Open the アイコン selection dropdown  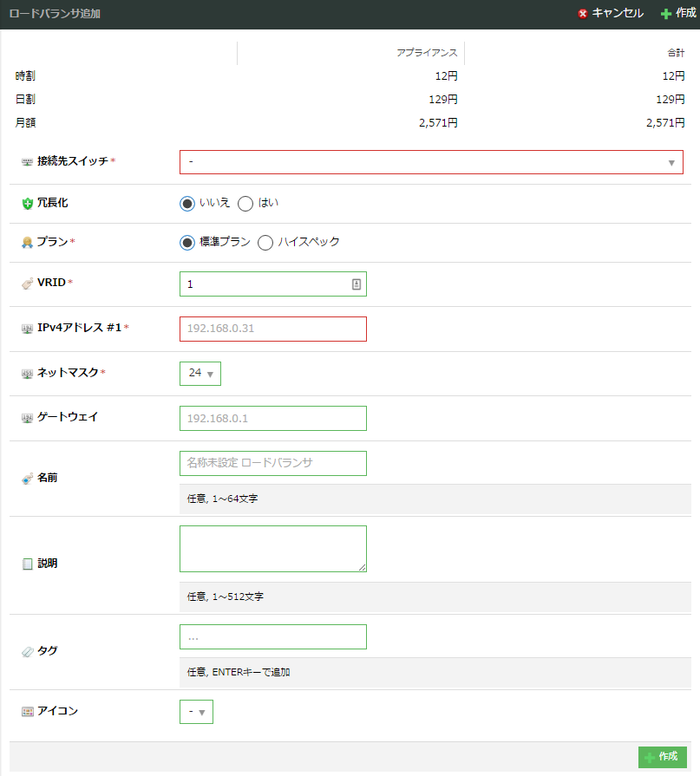tap(196, 712)
